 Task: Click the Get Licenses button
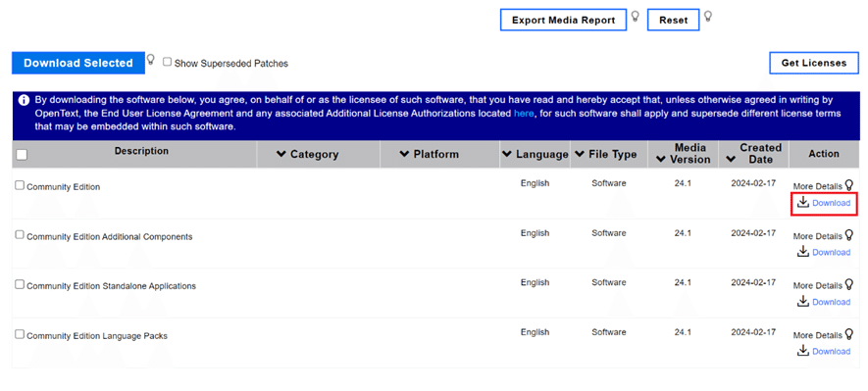814,63
